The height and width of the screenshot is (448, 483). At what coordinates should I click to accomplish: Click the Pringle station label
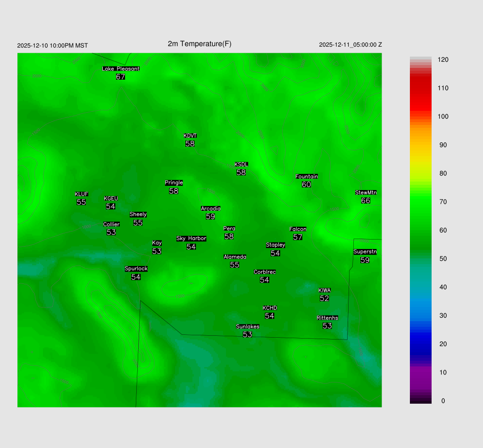[174, 183]
